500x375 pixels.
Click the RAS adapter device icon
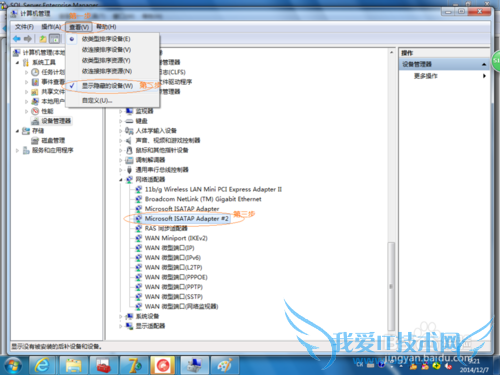tap(139, 228)
